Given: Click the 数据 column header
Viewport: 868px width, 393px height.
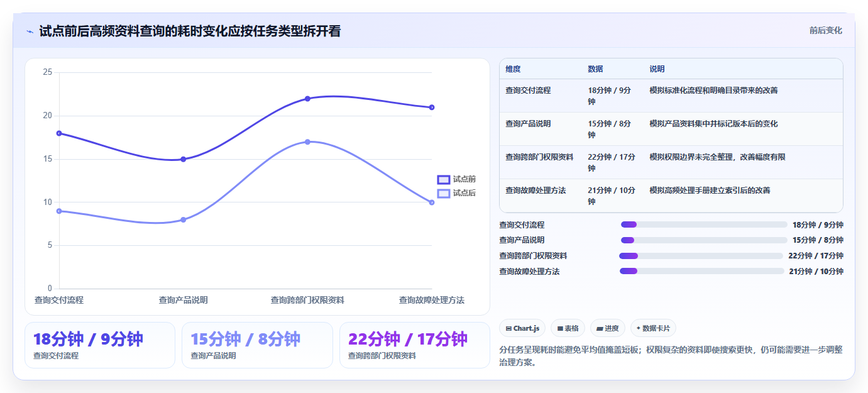Looking at the screenshot, I should coord(595,69).
